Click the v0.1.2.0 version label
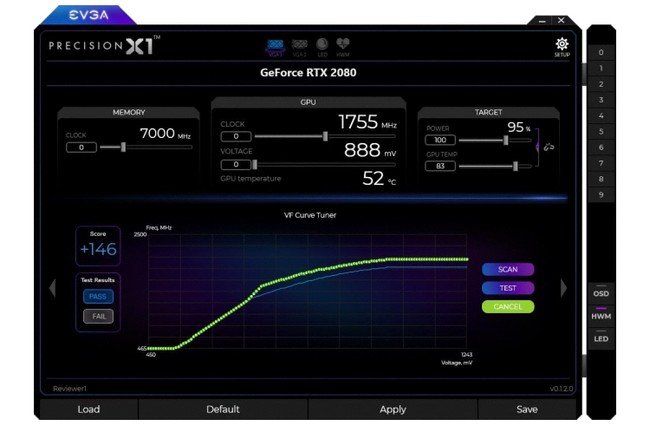Screen dimensions: 650x426 click(x=561, y=389)
